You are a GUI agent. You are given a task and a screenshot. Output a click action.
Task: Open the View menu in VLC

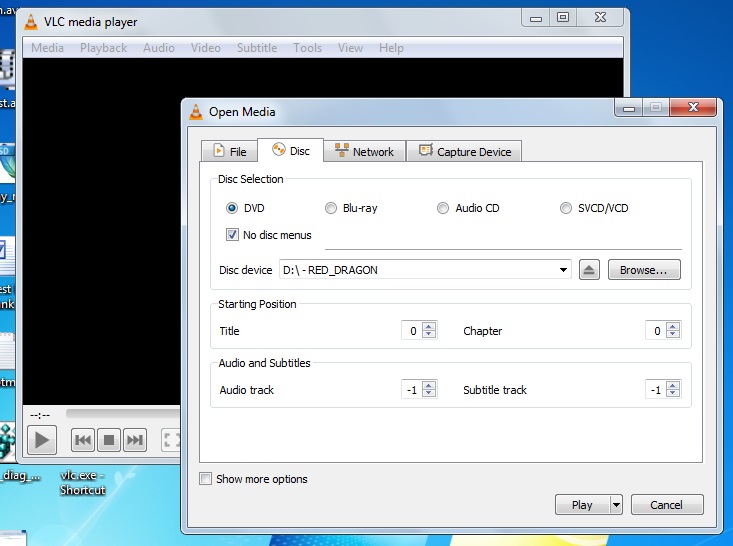point(350,48)
